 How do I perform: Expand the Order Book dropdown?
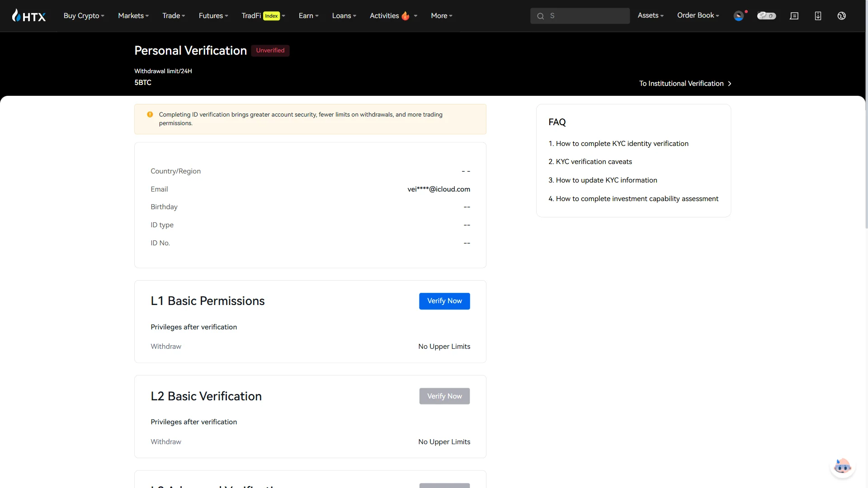tap(698, 15)
